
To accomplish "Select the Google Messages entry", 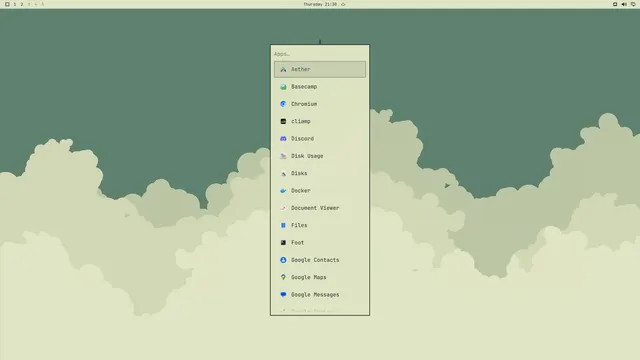I will (320, 295).
